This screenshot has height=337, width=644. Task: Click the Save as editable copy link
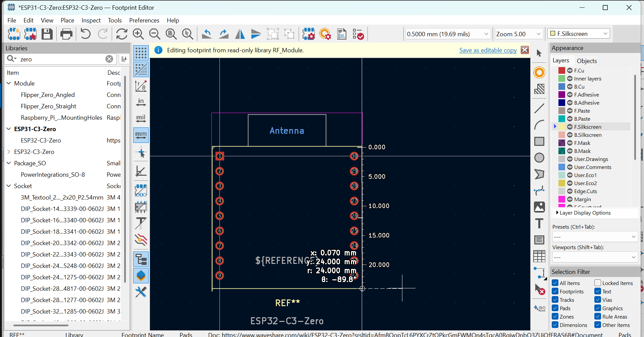pyautogui.click(x=488, y=50)
